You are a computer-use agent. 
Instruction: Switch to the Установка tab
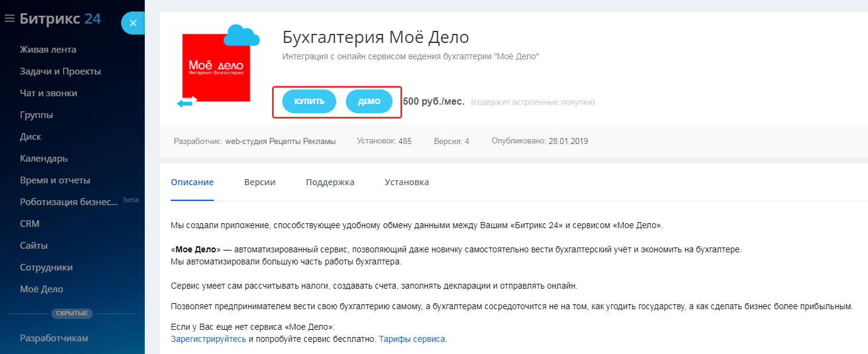[x=407, y=182]
